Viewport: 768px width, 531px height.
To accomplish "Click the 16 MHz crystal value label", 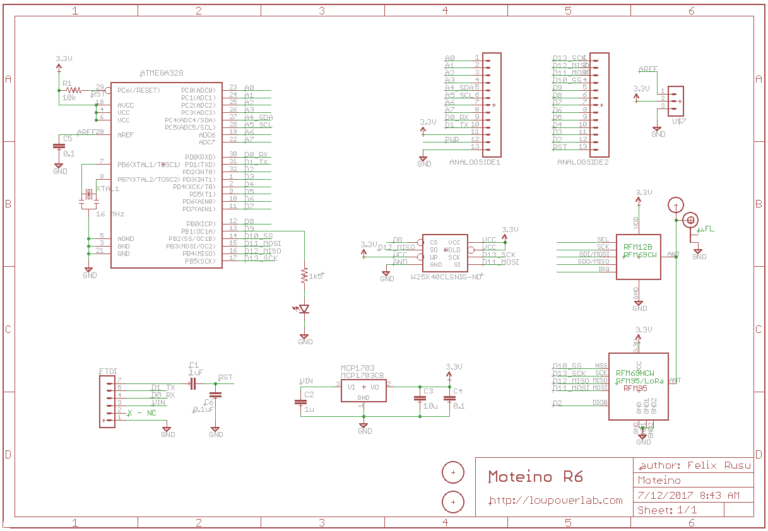I will coord(110,214).
